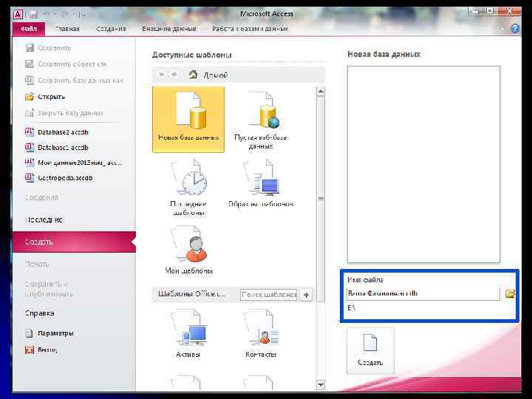Select Сведения in the backstage menu
This screenshot has height=399, width=532.
42,197
